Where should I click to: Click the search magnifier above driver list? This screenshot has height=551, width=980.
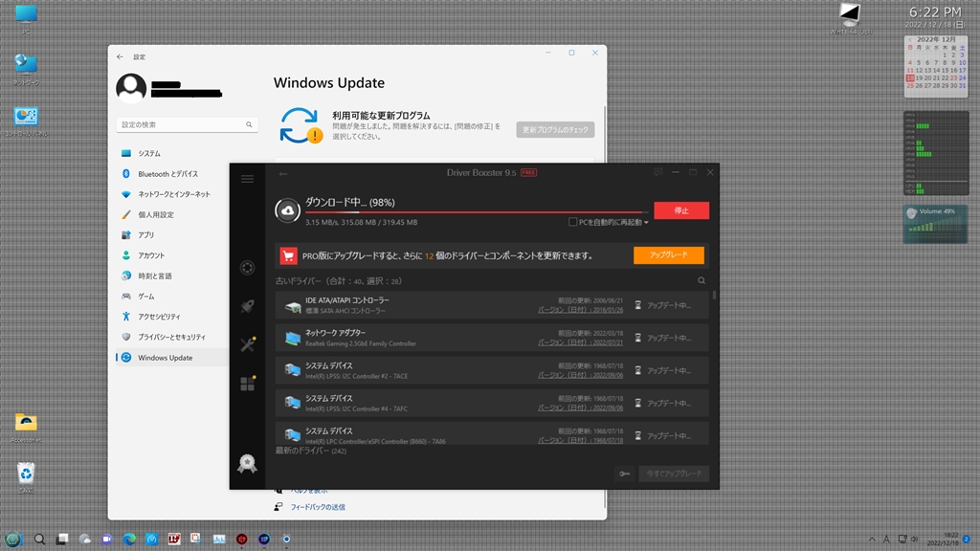tap(702, 280)
